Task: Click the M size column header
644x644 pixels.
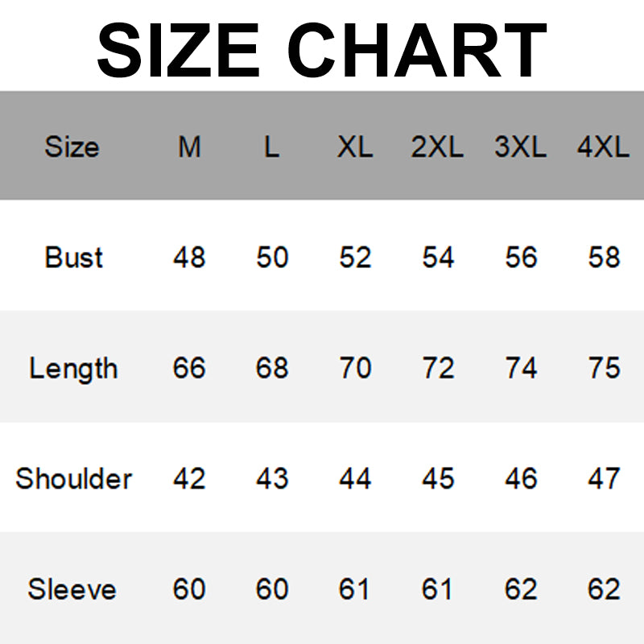Action: tap(189, 147)
